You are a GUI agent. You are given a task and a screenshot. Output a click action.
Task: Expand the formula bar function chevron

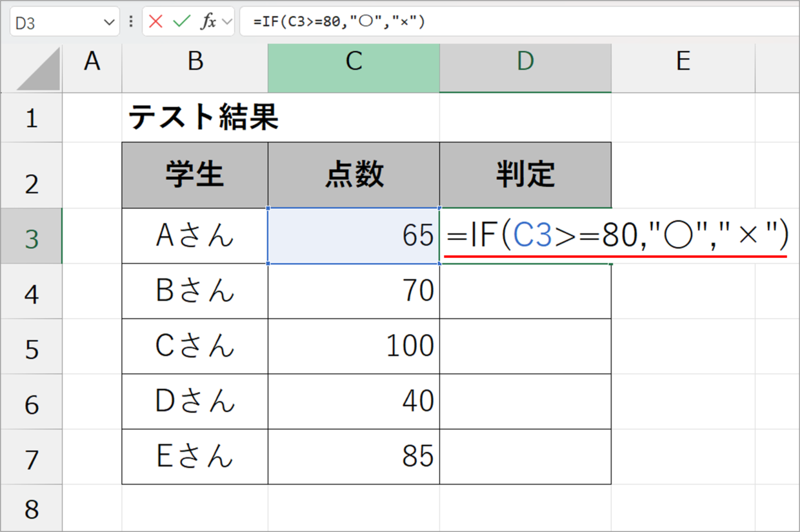(226, 22)
